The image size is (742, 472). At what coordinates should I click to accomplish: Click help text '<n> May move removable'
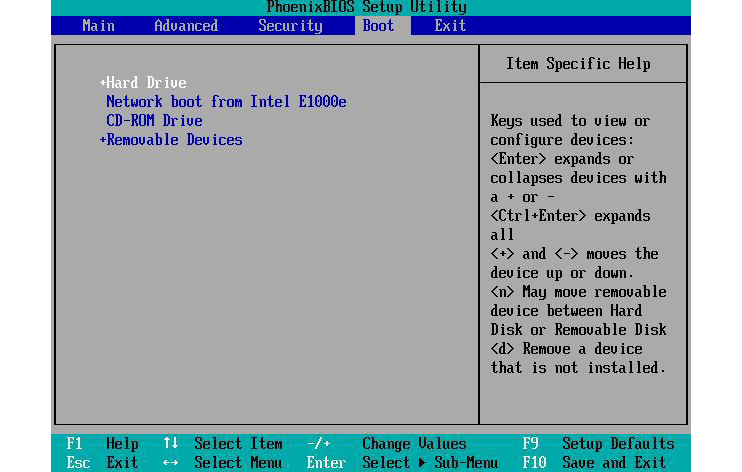coord(578,292)
